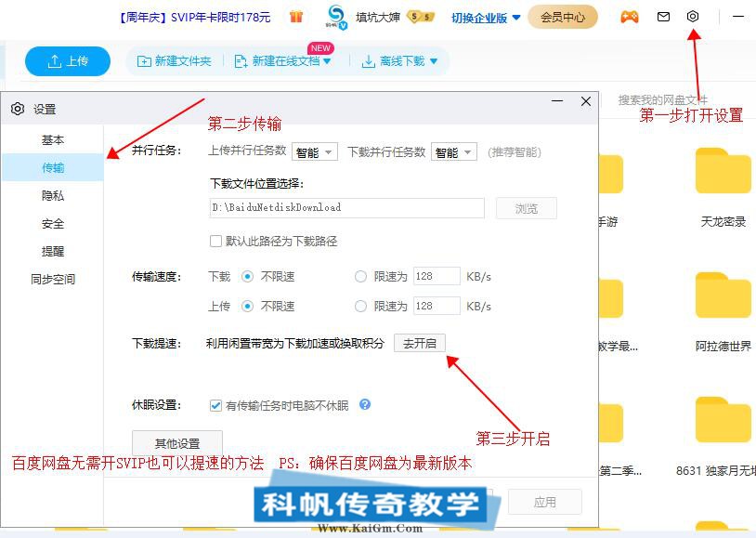Expand 新建在线文档 dropdown arrow
756x538 pixels.
point(327,61)
